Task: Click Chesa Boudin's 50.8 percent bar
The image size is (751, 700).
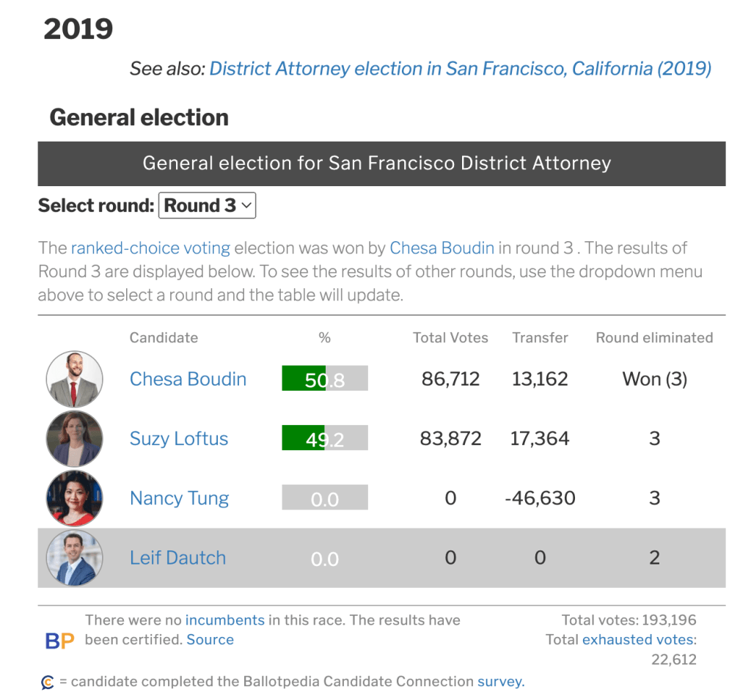Action: [325, 379]
